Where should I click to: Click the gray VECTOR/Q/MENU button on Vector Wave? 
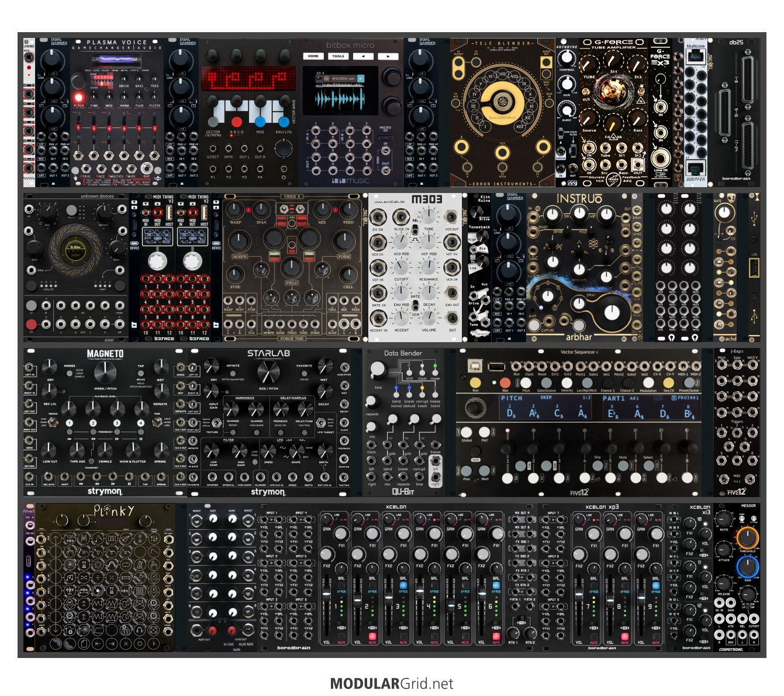click(213, 122)
